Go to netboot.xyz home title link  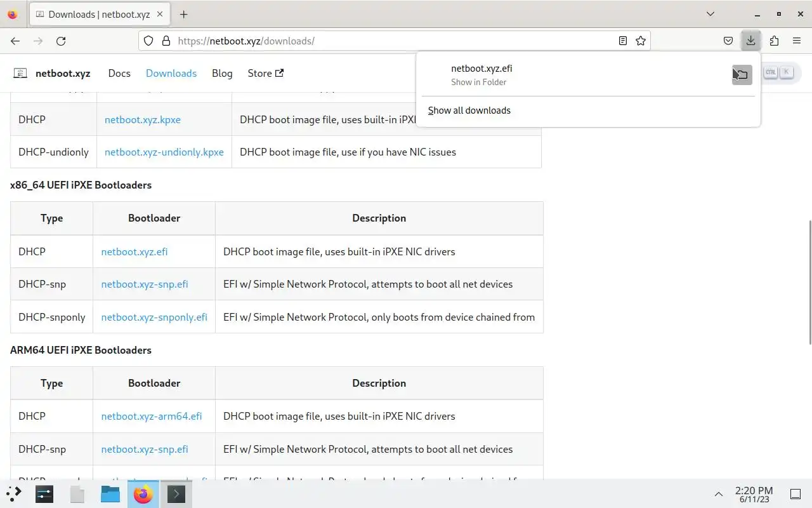coord(63,73)
